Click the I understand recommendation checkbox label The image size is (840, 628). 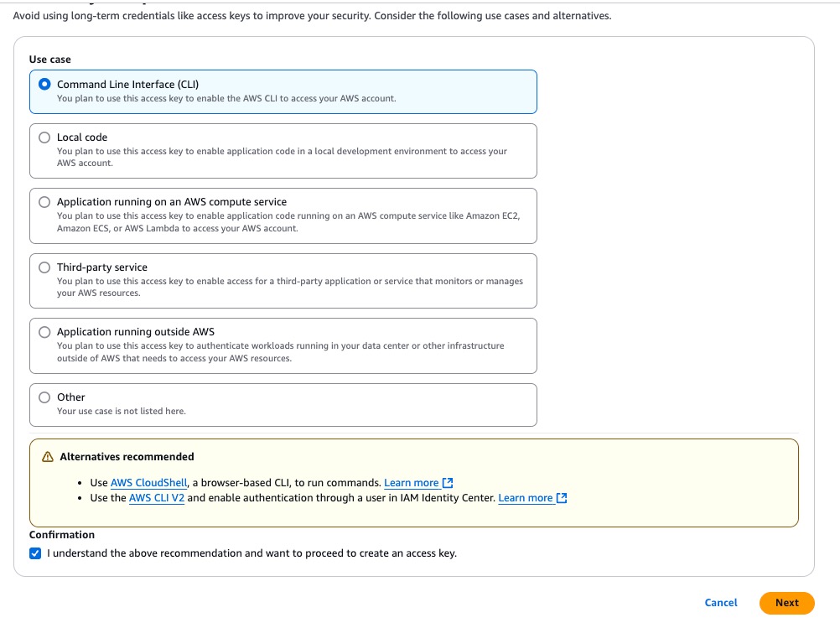point(252,553)
